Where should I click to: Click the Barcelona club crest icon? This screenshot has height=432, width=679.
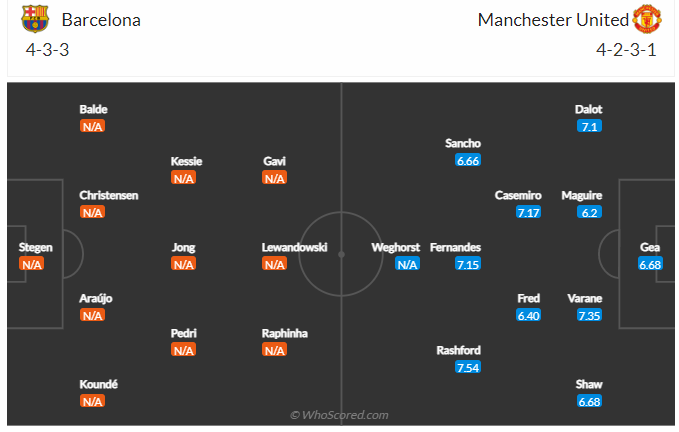[35, 19]
